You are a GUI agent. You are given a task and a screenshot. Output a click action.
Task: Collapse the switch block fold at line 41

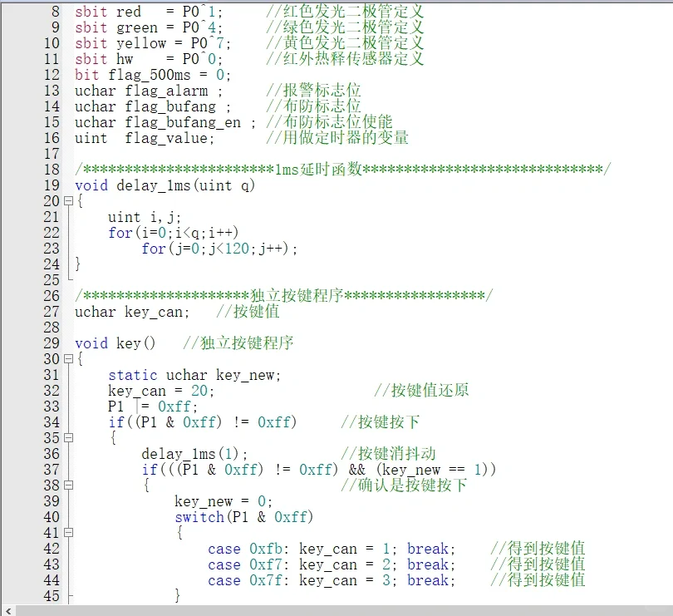pos(69,533)
